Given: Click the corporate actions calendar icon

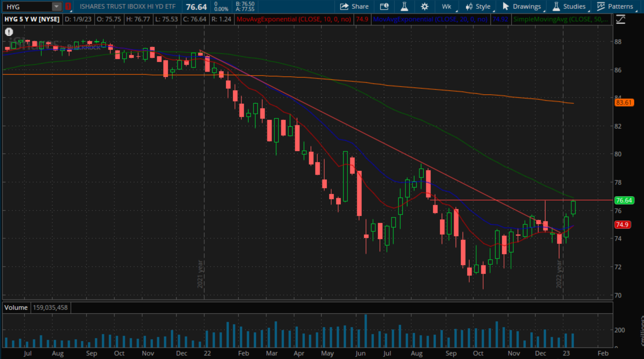Looking at the screenshot, I should [x=384, y=6].
